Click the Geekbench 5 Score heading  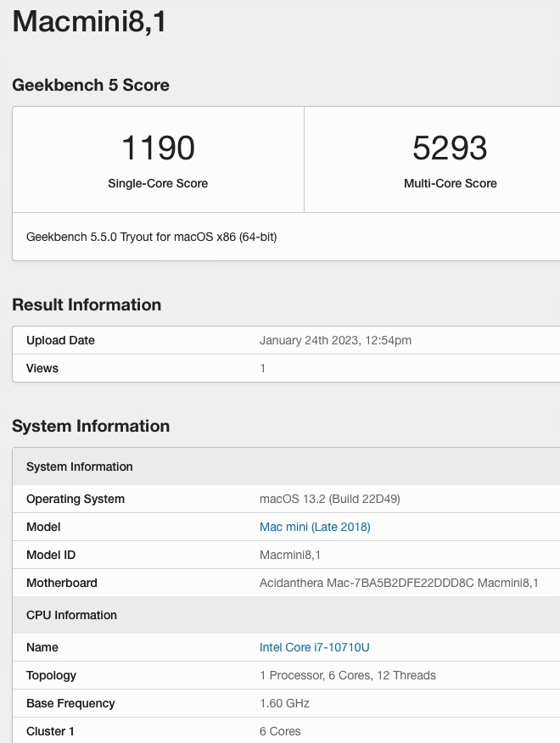(91, 85)
